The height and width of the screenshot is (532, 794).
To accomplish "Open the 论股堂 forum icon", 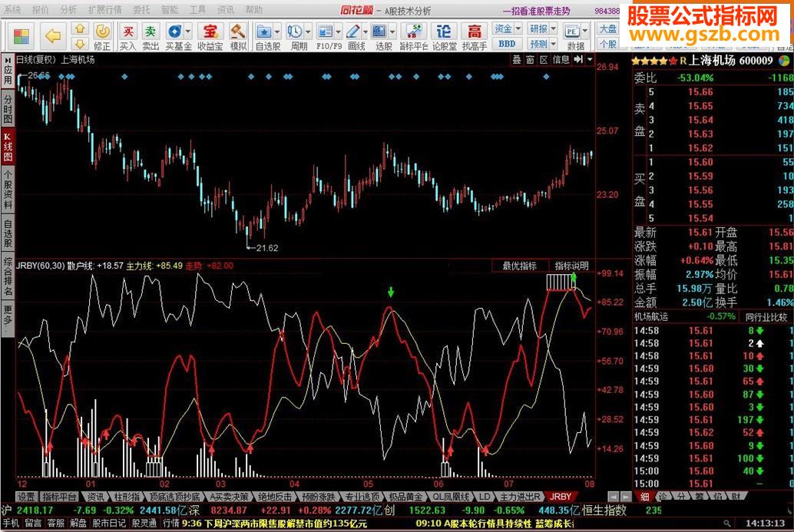I will [x=444, y=37].
